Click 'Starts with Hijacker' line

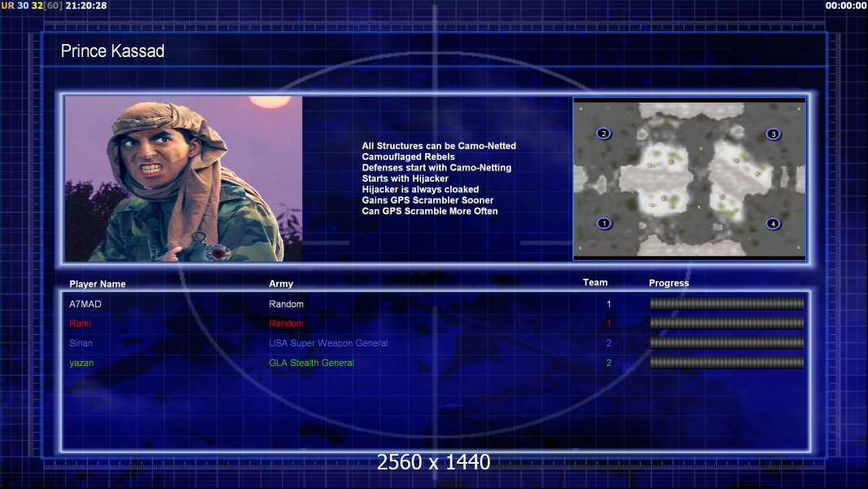pyautogui.click(x=406, y=178)
